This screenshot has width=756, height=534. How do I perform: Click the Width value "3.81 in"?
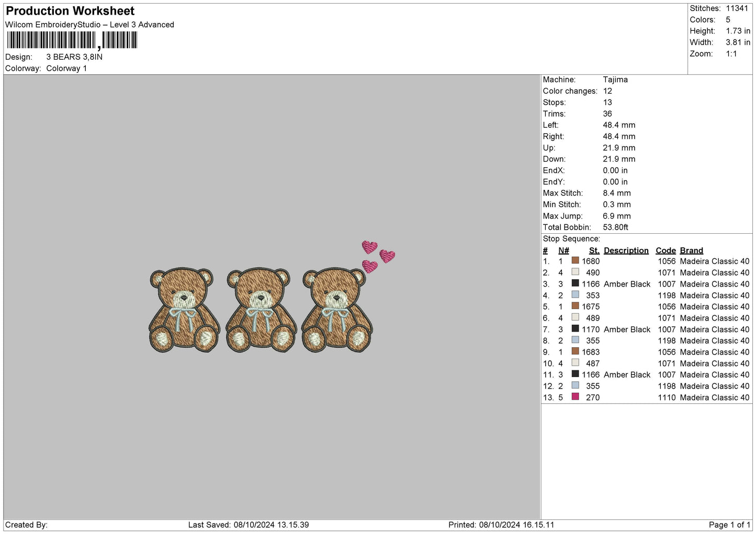(x=738, y=42)
